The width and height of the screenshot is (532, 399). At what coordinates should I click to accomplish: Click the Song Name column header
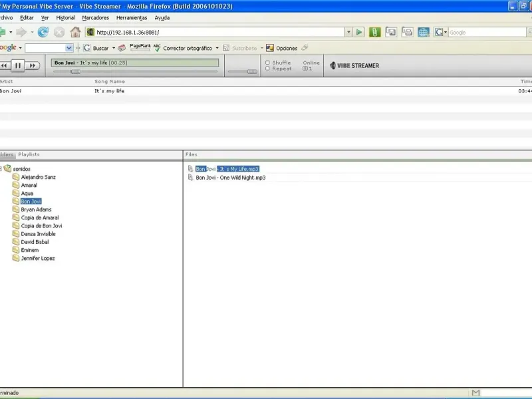point(110,81)
